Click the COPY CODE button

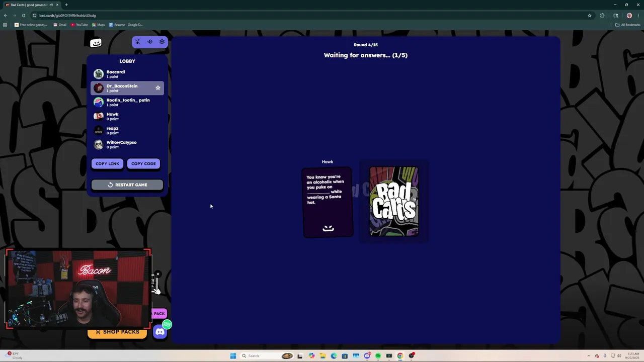(143, 163)
